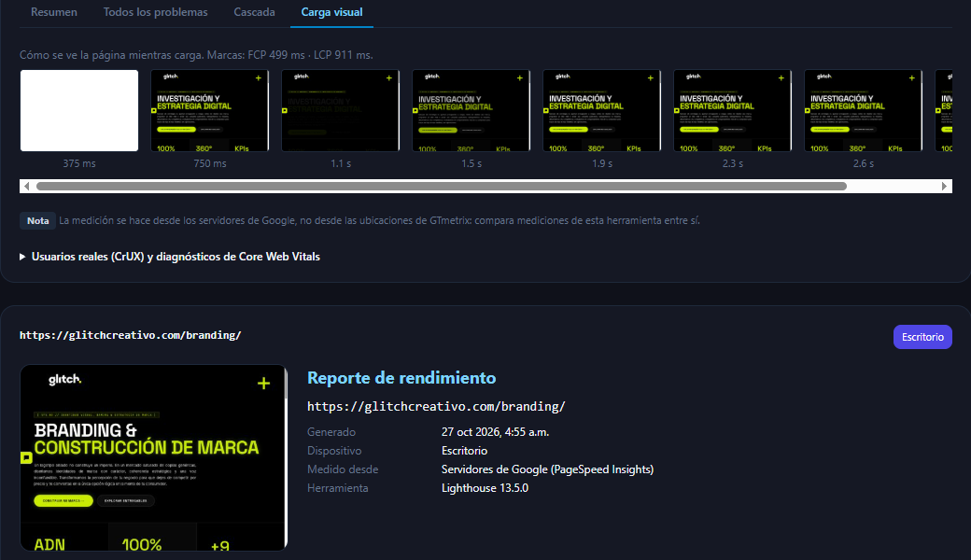Select the 2.6 s filmstrip frame
The height and width of the screenshot is (560, 971).
pos(864,110)
